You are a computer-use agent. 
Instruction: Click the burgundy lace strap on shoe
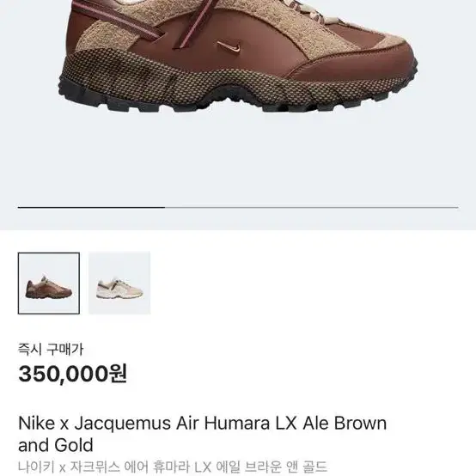[x=121, y=21]
